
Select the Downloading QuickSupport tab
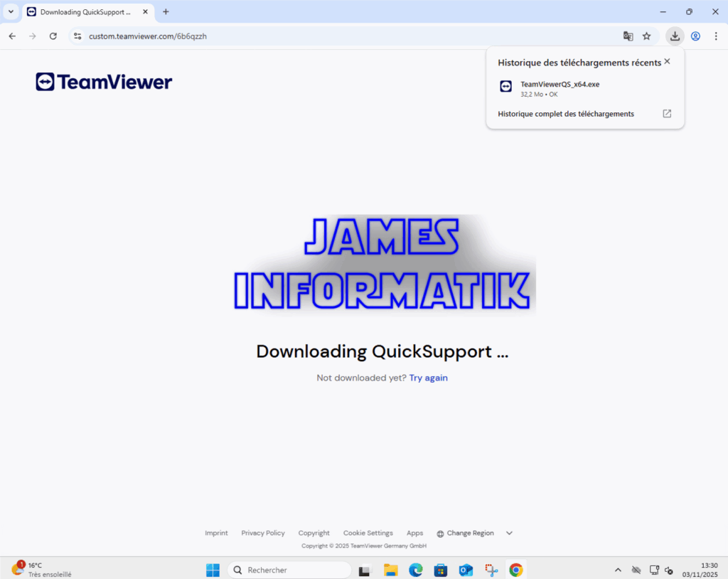pyautogui.click(x=84, y=12)
